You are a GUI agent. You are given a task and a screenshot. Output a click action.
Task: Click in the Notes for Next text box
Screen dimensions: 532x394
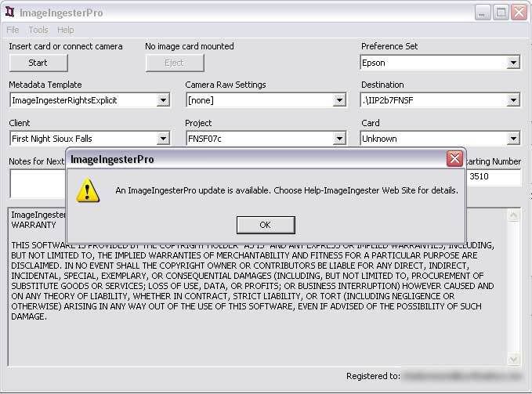click(x=38, y=183)
